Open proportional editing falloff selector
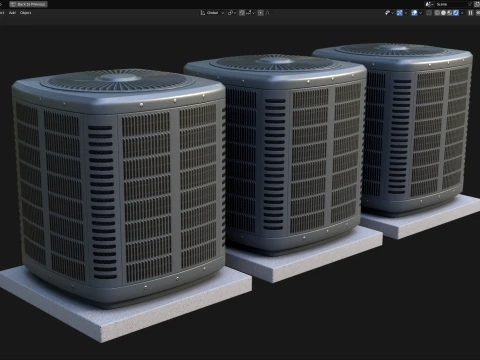Image resolution: width=480 pixels, height=360 pixels. [x=268, y=13]
